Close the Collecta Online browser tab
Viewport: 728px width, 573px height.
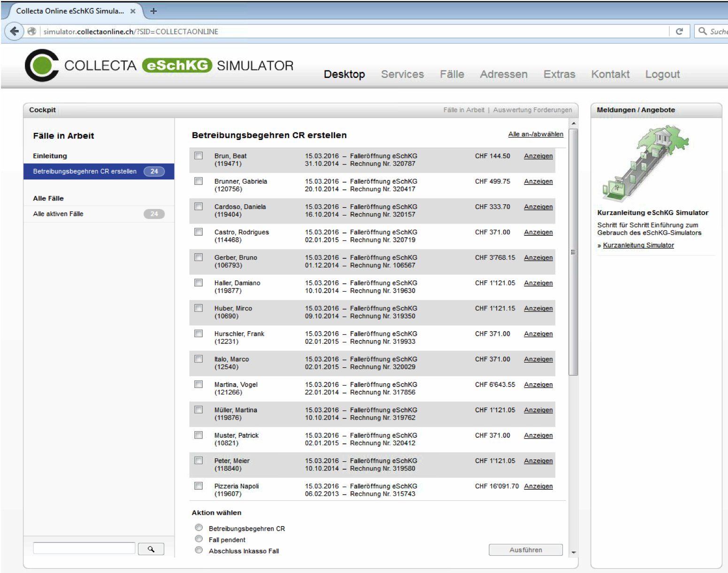point(133,11)
